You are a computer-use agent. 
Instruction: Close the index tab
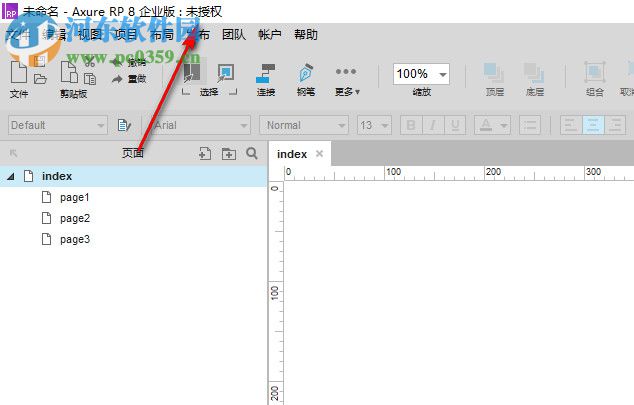319,154
